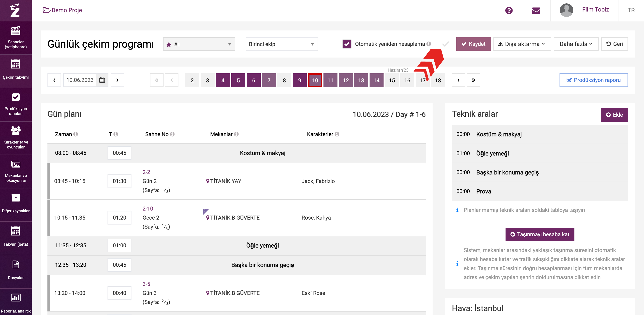This screenshot has width=644, height=315.
Task: Select day 4 in the day strip
Action: coord(223,80)
